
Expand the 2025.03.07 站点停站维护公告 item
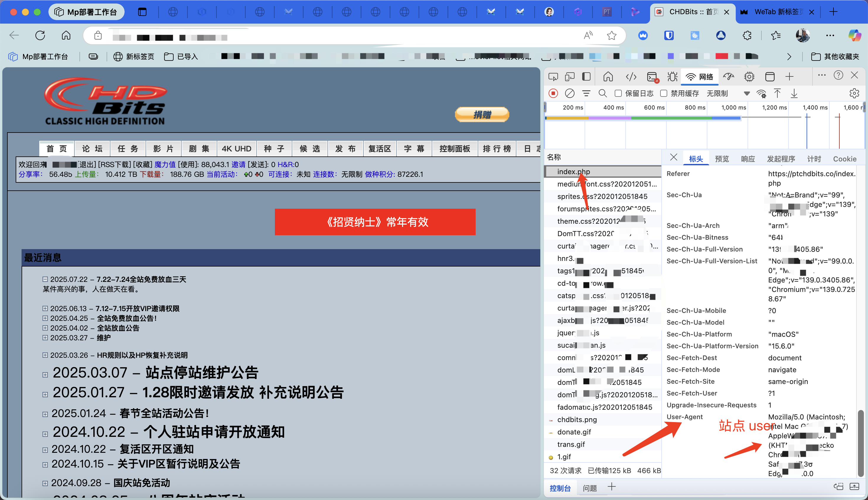click(45, 375)
